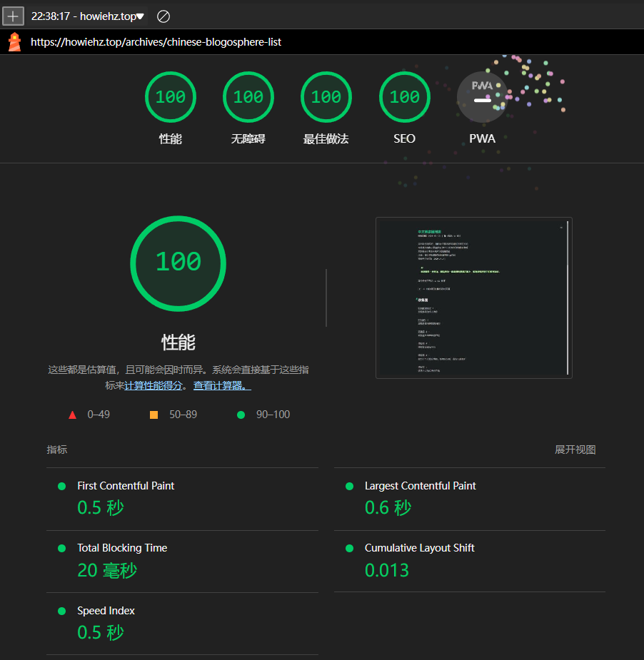
Task: Click the page screenshot thumbnail
Action: 473,298
